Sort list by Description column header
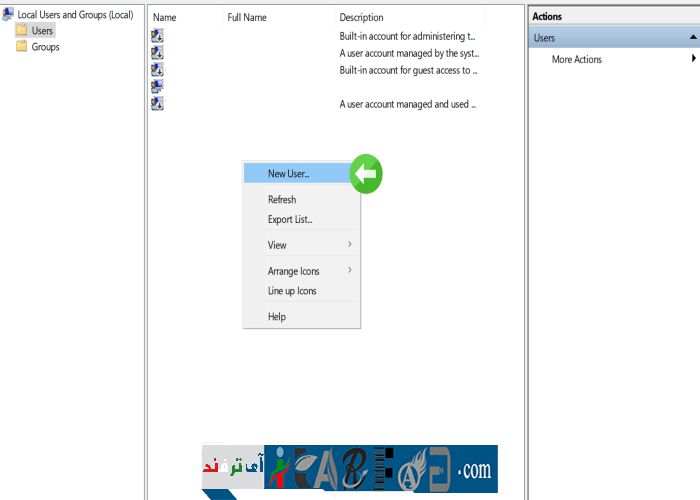This screenshot has width=700, height=500. point(361,17)
